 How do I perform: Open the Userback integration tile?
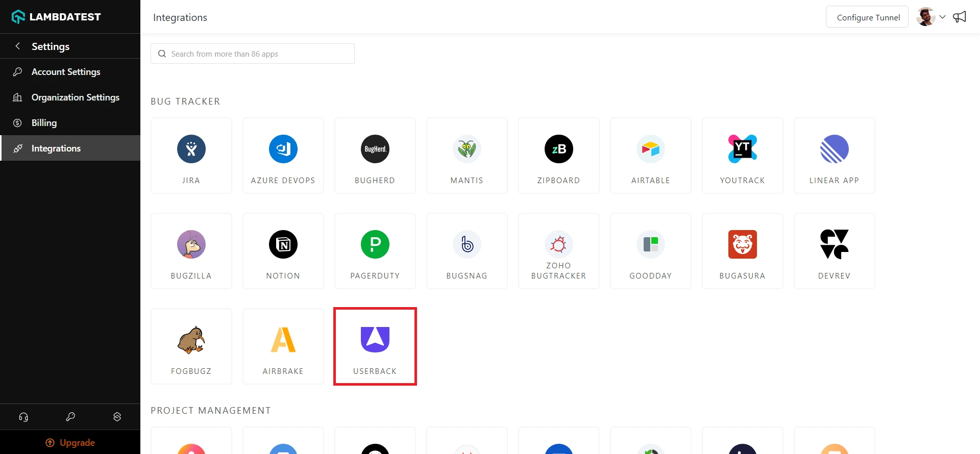coord(375,346)
